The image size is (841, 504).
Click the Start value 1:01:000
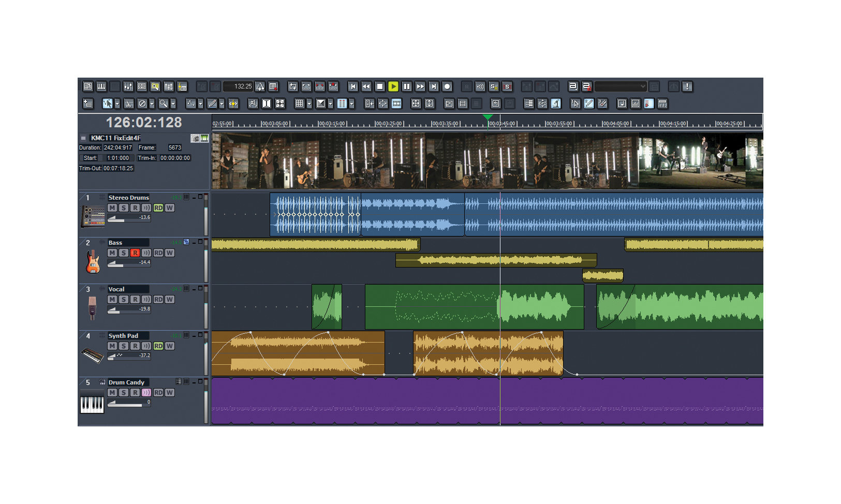(x=118, y=158)
